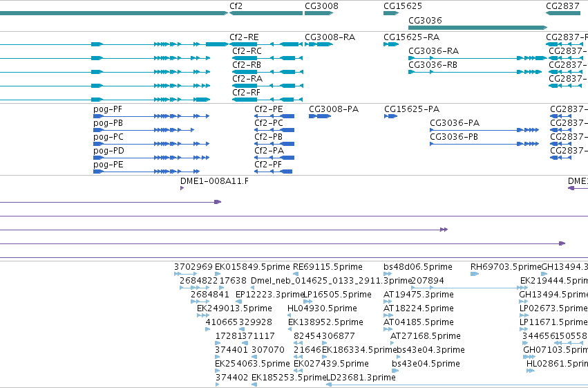This screenshot has height=388, width=588.
Task: Click EST EK185253.5prime
Action: tap(254, 385)
